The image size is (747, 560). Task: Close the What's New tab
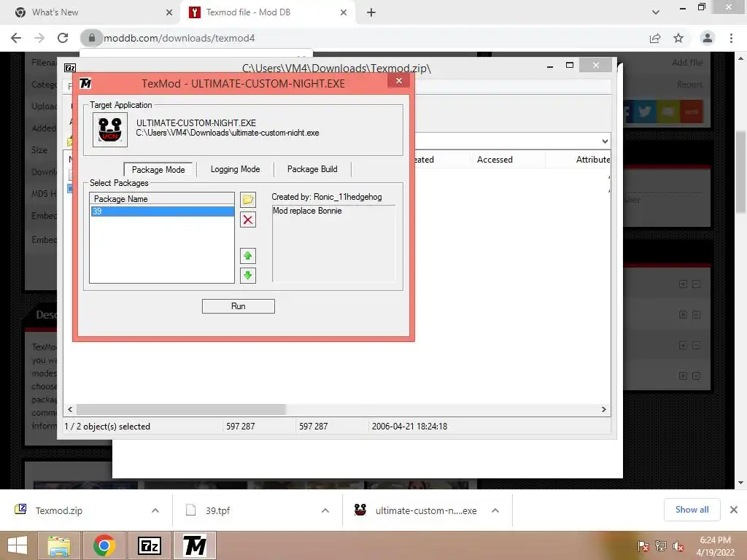pos(169,12)
